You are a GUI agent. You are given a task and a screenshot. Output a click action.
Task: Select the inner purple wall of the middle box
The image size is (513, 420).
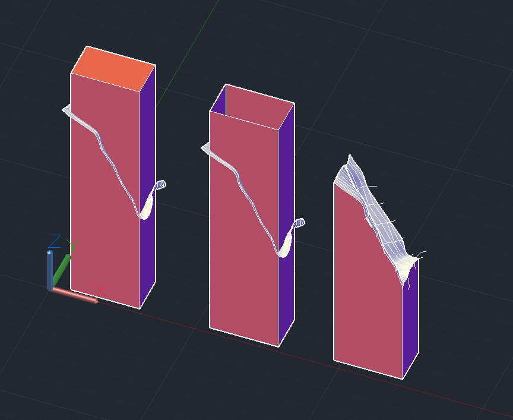[x=219, y=101]
